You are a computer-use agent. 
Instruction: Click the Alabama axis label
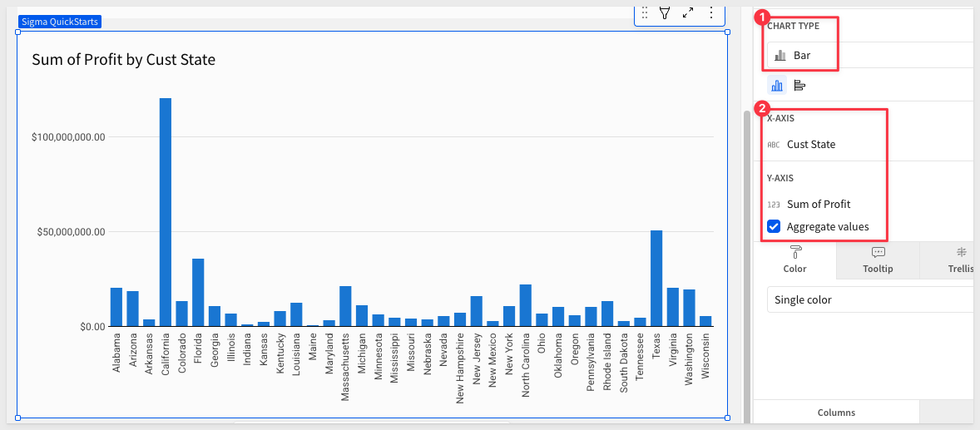tap(116, 353)
